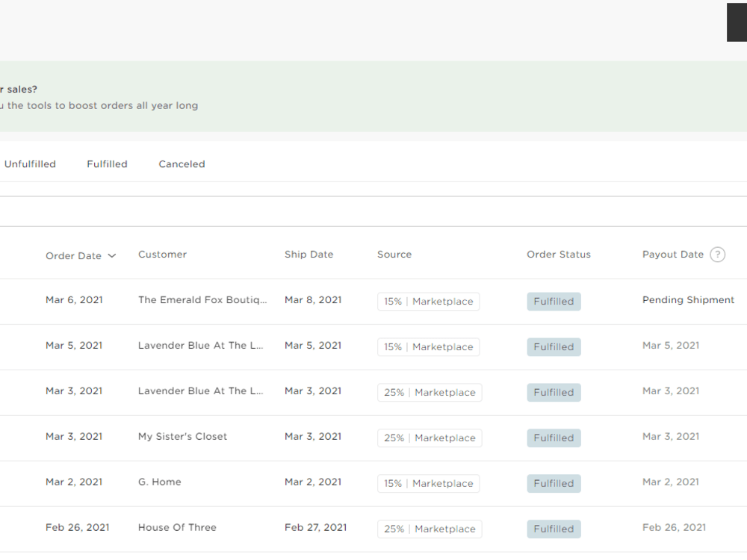Click the boost orders banner text

click(99, 106)
